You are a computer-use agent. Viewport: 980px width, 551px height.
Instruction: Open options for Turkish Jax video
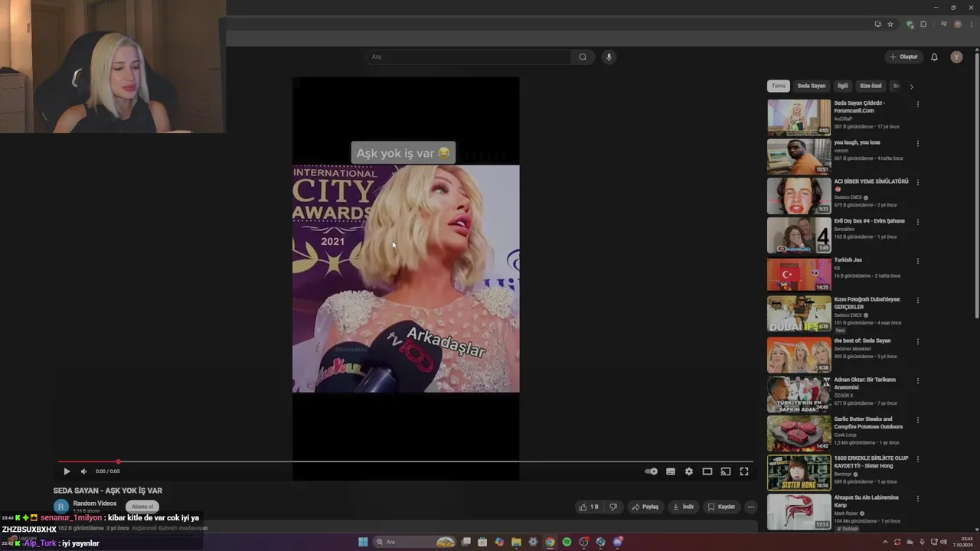[x=917, y=261]
